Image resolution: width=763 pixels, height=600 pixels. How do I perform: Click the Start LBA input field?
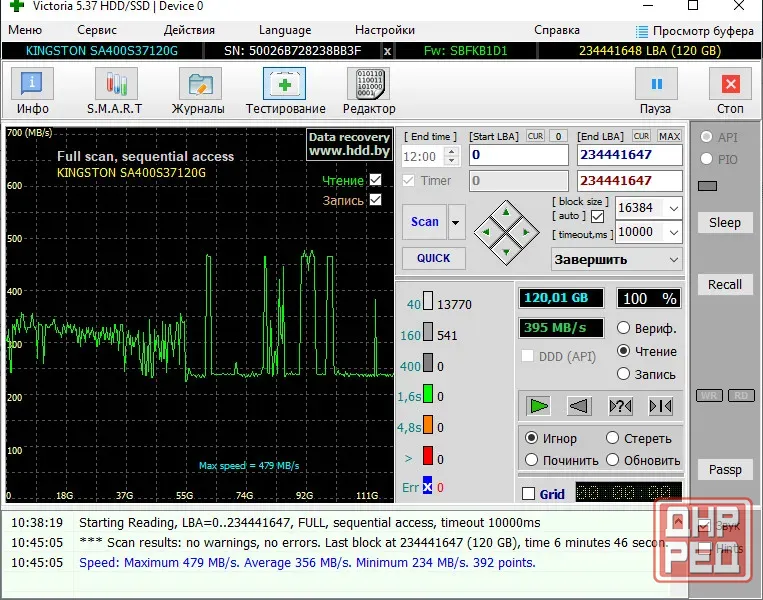[519, 155]
